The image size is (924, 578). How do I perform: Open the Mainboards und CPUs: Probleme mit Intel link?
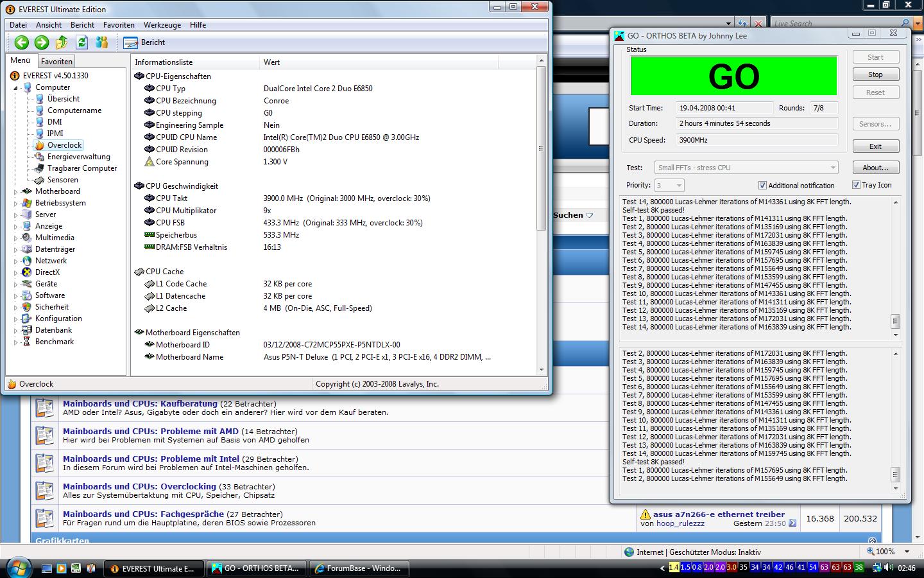151,459
